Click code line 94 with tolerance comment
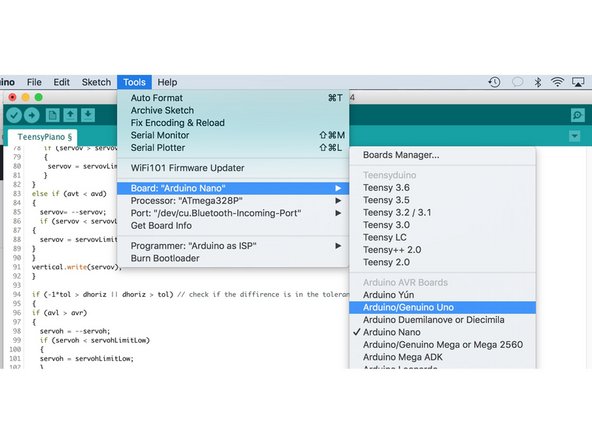Image resolution: width=592 pixels, height=444 pixels. pyautogui.click(x=190, y=294)
